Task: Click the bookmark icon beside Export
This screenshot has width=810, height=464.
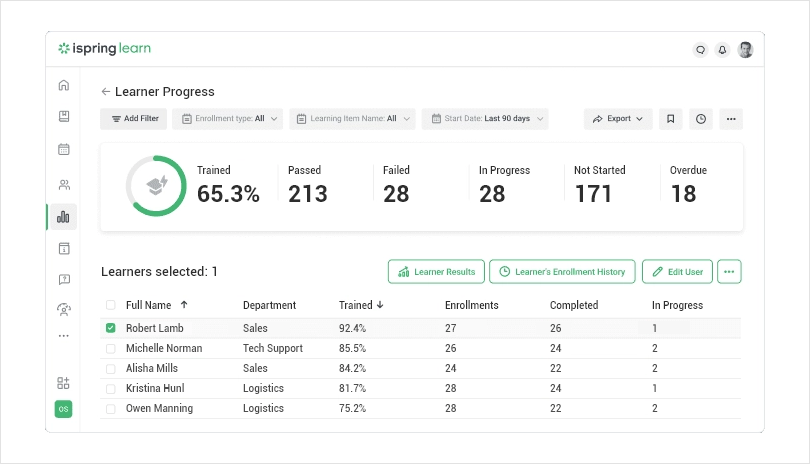Action: [x=670, y=119]
